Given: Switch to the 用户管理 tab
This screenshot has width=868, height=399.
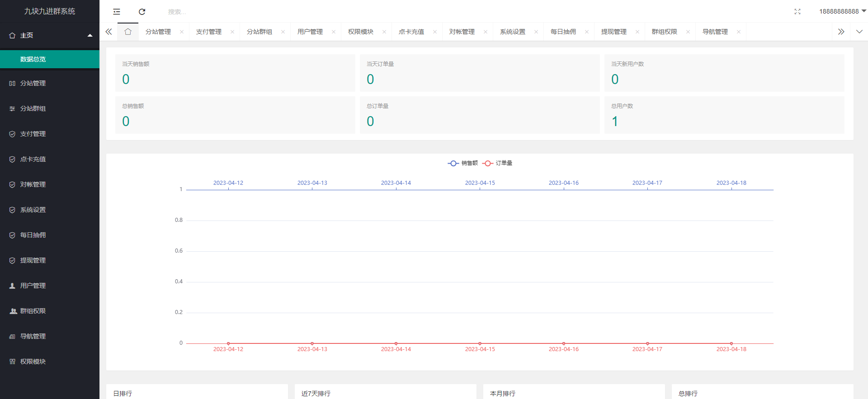Looking at the screenshot, I should (x=310, y=32).
